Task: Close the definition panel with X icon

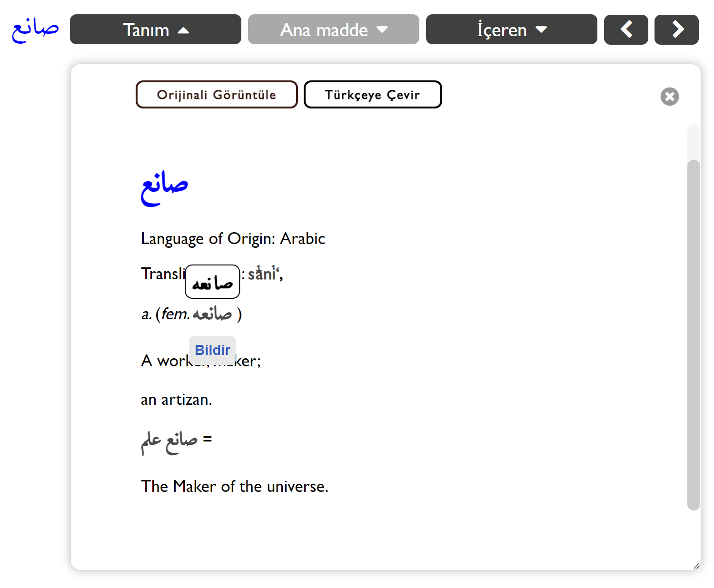Action: point(669,97)
